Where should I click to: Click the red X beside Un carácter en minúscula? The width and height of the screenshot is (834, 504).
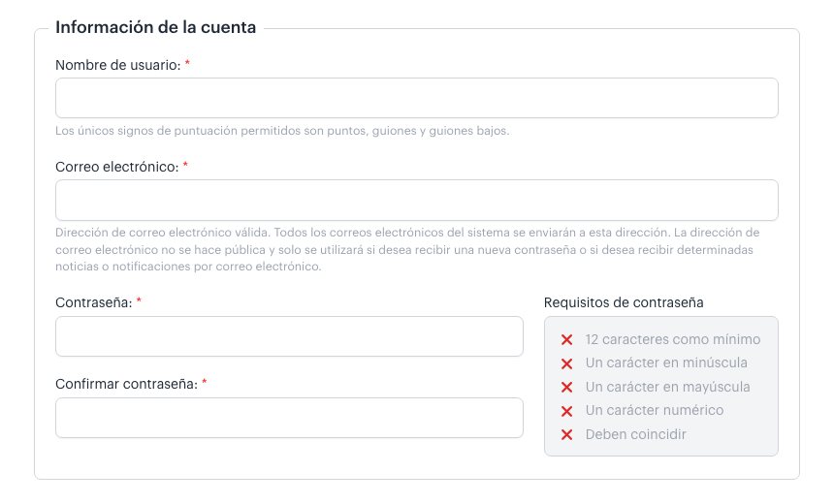click(x=566, y=363)
